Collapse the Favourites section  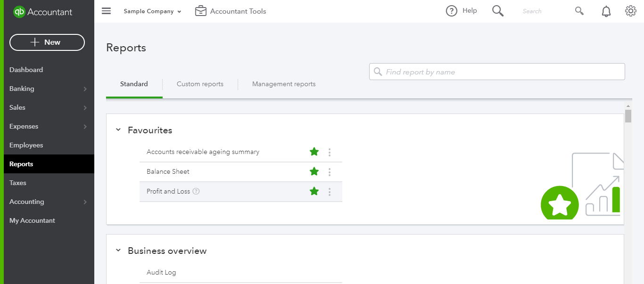(x=118, y=130)
